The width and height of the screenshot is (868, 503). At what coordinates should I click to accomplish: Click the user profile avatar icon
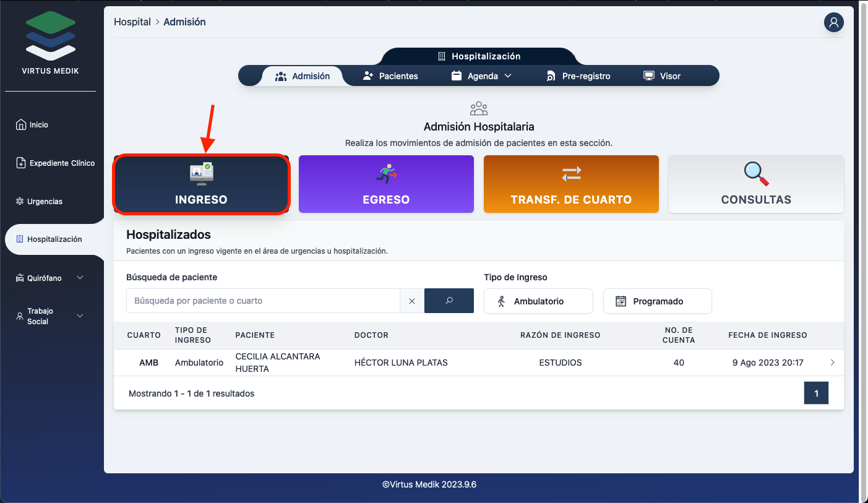click(x=833, y=22)
